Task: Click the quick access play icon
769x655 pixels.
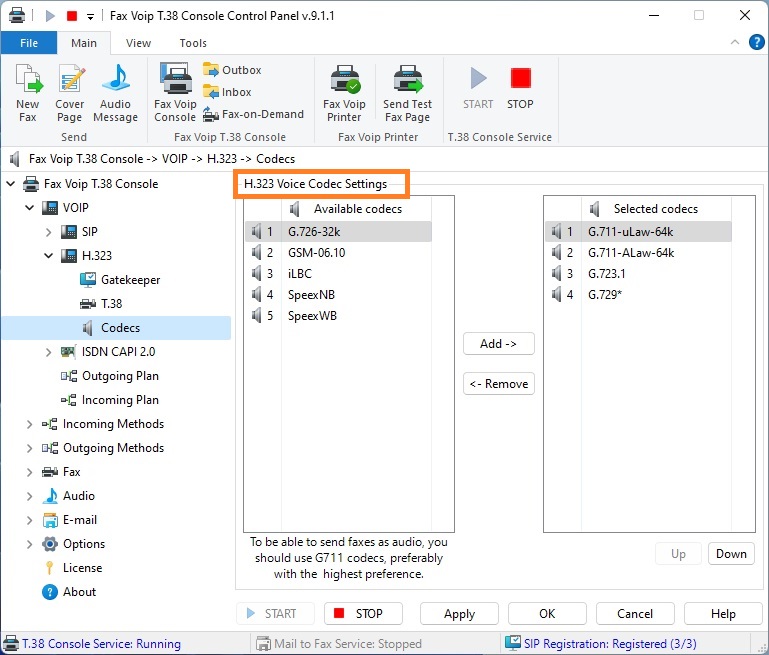Action: point(50,16)
